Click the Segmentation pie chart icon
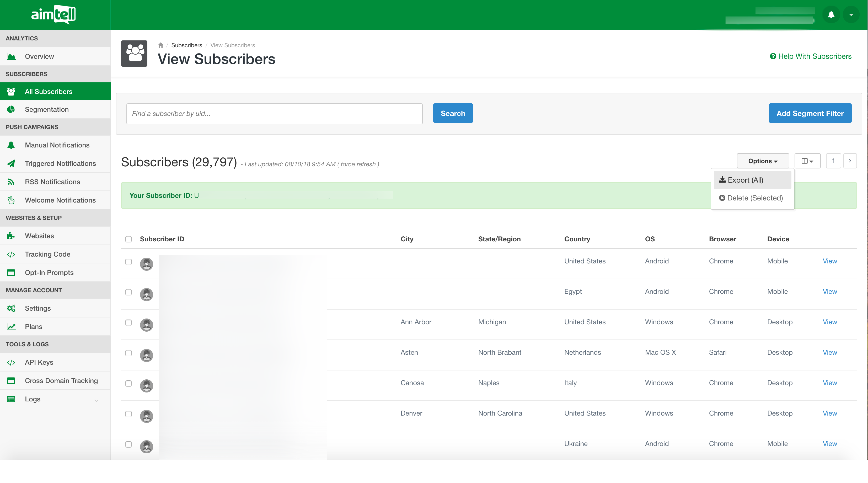 point(11,109)
